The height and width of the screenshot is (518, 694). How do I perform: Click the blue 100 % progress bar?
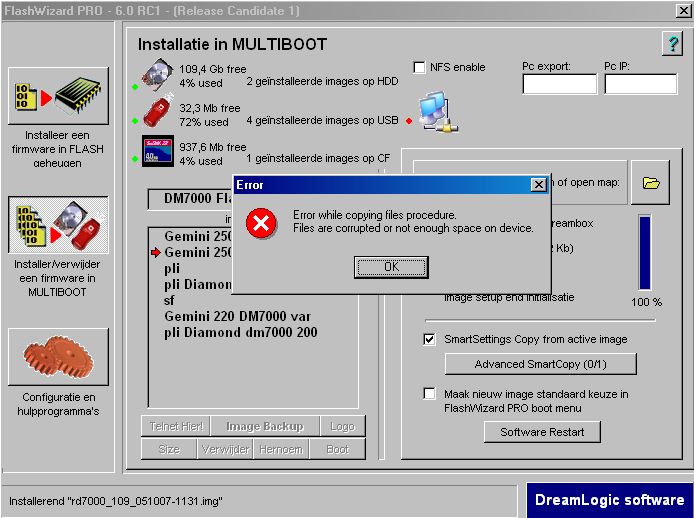pos(644,252)
